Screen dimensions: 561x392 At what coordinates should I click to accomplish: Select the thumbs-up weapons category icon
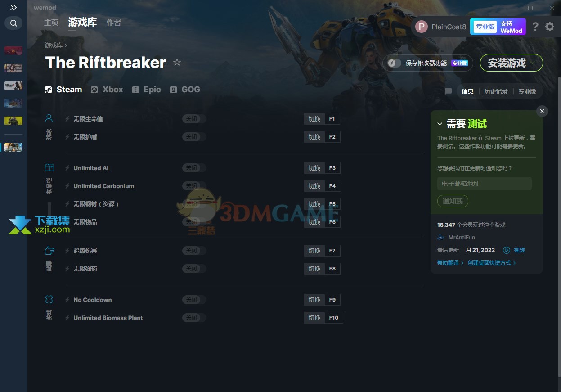pyautogui.click(x=49, y=250)
